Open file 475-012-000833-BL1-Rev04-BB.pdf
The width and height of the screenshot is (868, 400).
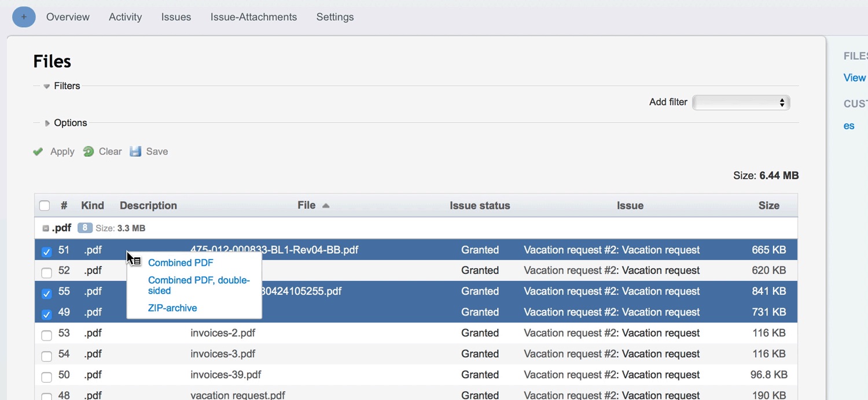coord(274,250)
